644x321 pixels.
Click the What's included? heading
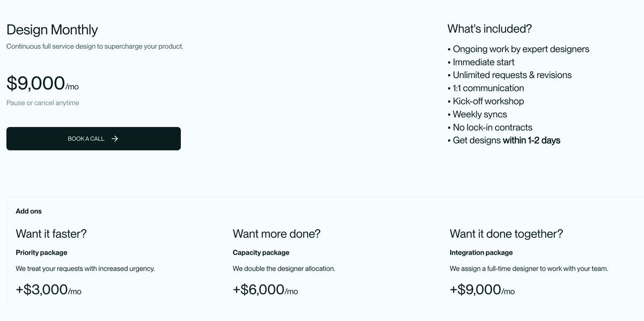tap(489, 29)
